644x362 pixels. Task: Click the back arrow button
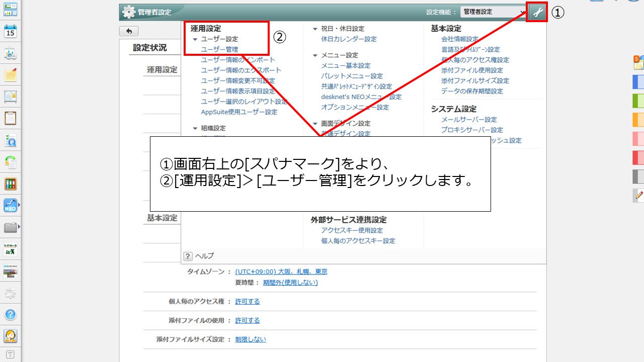coord(129,31)
